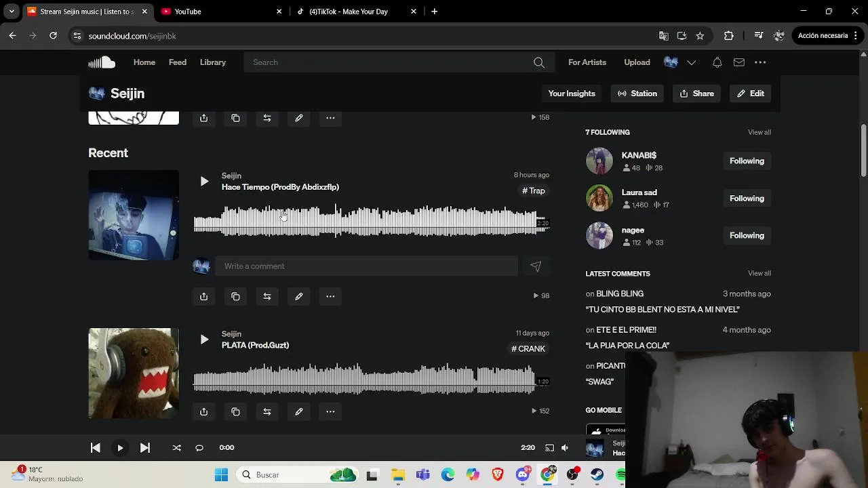Open the cast icon in player bar
Image resolution: width=868 pixels, height=488 pixels.
click(549, 447)
